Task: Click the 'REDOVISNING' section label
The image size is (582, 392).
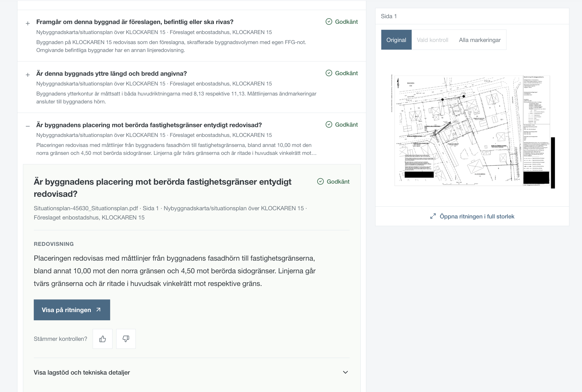Action: point(54,244)
